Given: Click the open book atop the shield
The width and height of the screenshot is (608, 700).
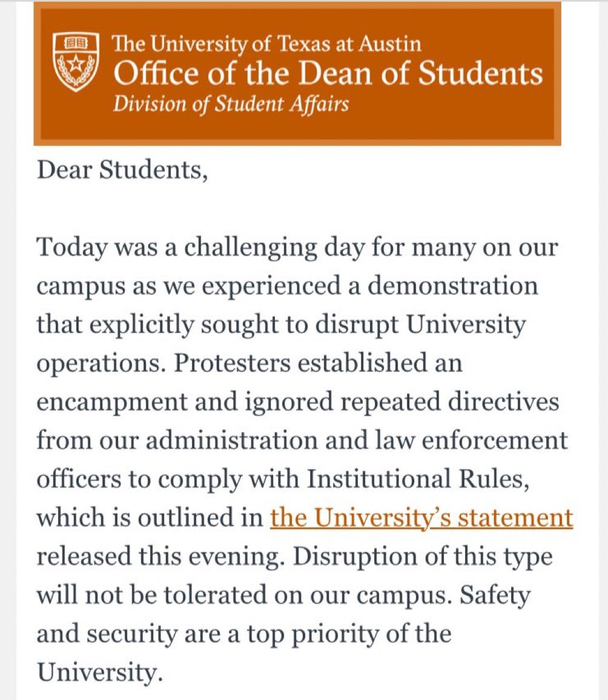Looking at the screenshot, I should tap(76, 44).
